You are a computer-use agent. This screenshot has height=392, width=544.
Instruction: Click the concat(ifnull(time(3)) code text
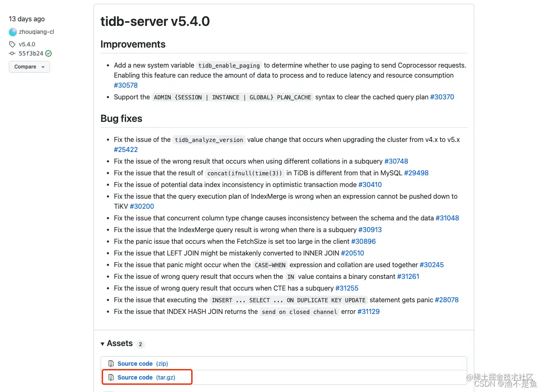coord(245,173)
